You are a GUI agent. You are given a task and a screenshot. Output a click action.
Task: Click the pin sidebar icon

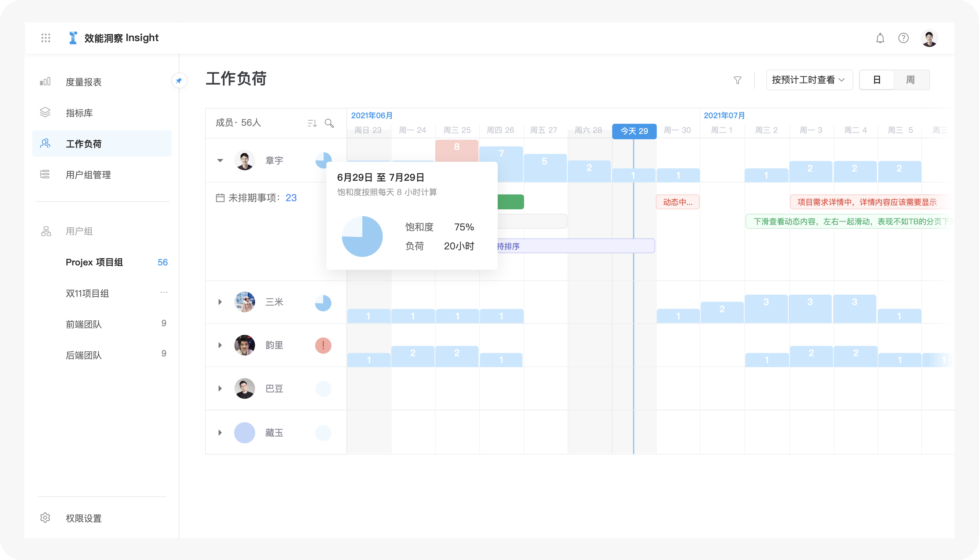click(x=179, y=81)
